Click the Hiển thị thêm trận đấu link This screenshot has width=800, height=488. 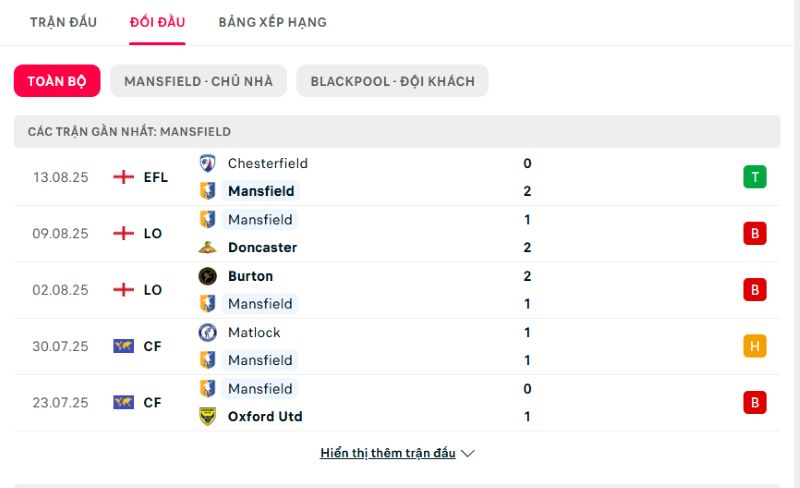(x=388, y=453)
